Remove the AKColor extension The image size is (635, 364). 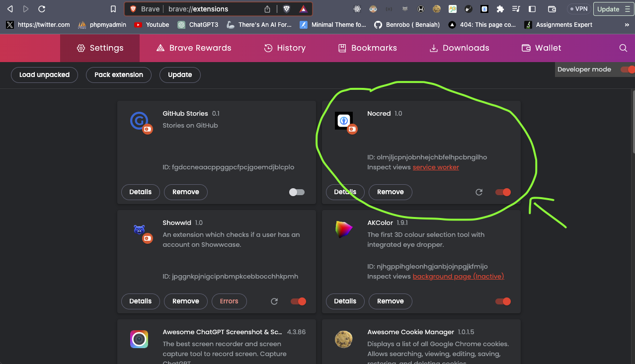click(391, 301)
